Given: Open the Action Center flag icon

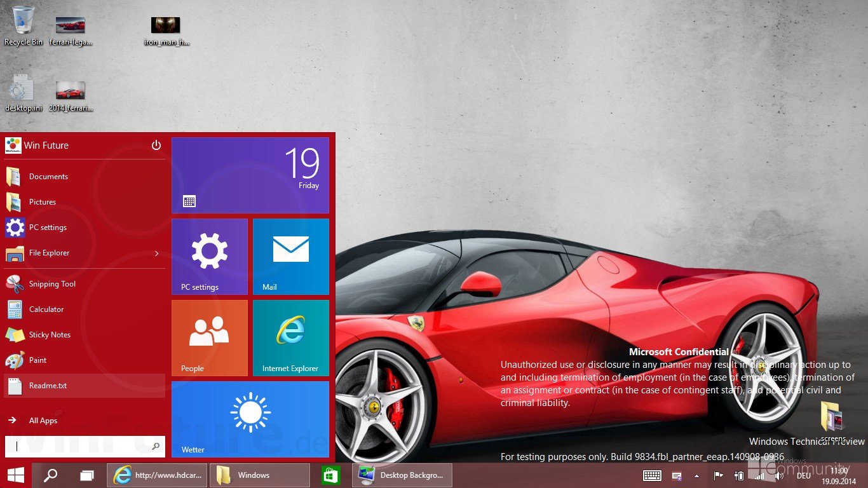Looking at the screenshot, I should point(719,475).
